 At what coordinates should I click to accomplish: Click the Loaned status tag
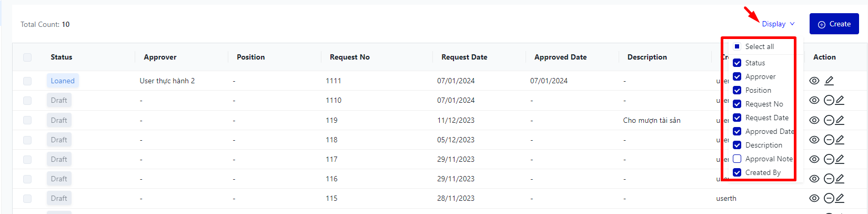63,81
